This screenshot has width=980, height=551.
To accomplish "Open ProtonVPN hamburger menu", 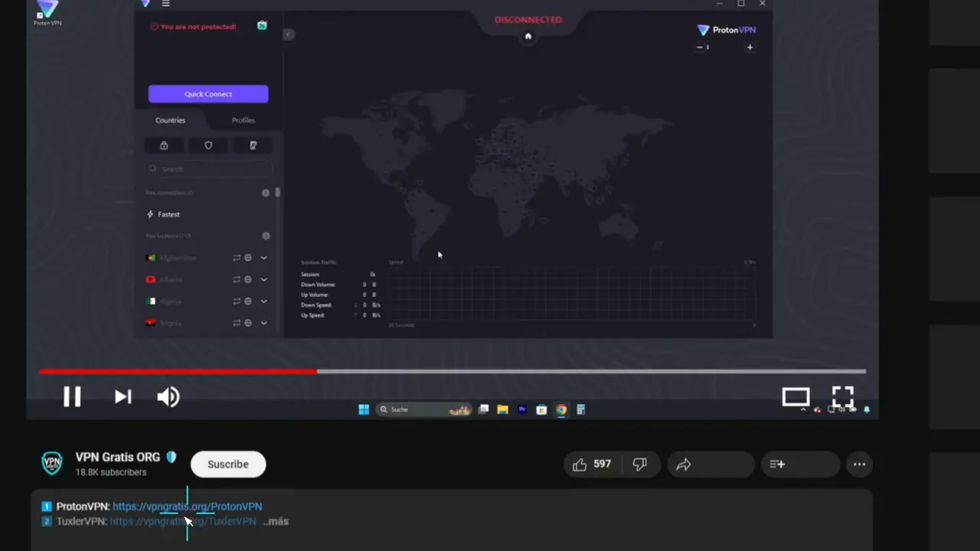I will click(x=165, y=4).
